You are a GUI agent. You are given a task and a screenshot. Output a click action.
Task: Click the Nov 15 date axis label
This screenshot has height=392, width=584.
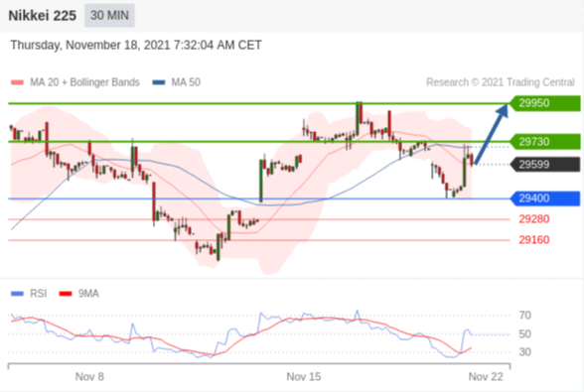pos(304,377)
